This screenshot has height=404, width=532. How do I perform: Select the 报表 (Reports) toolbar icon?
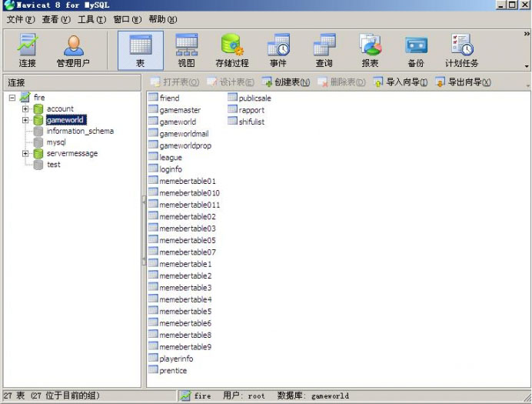pos(370,51)
